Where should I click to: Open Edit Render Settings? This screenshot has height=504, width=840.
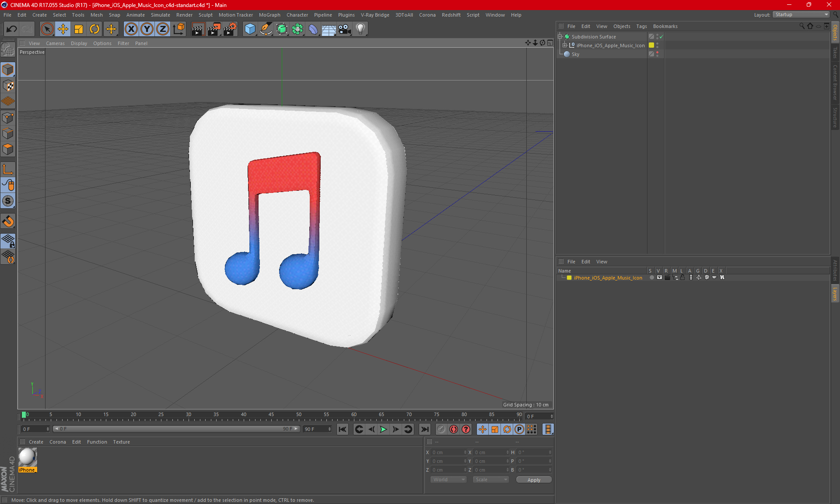(x=230, y=29)
